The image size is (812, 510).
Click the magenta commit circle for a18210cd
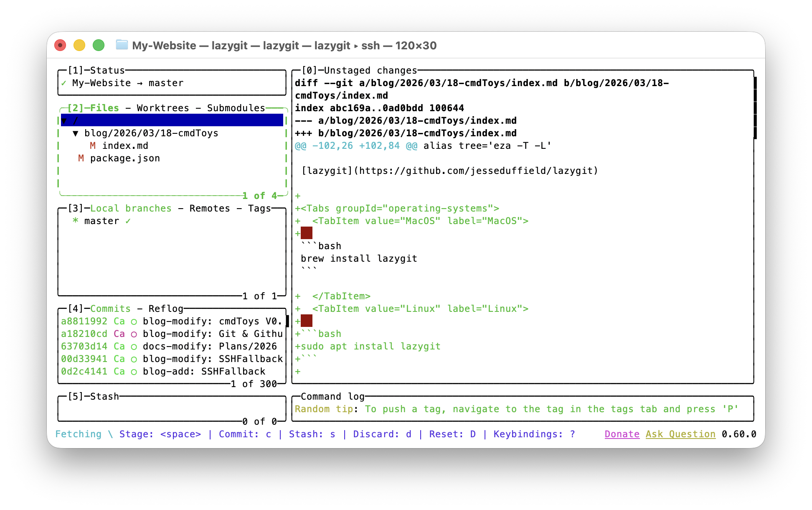tap(134, 334)
